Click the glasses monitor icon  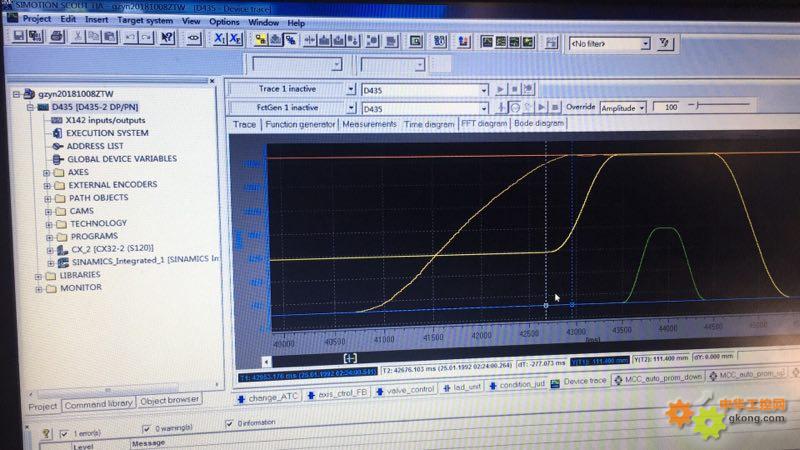click(x=193, y=38)
